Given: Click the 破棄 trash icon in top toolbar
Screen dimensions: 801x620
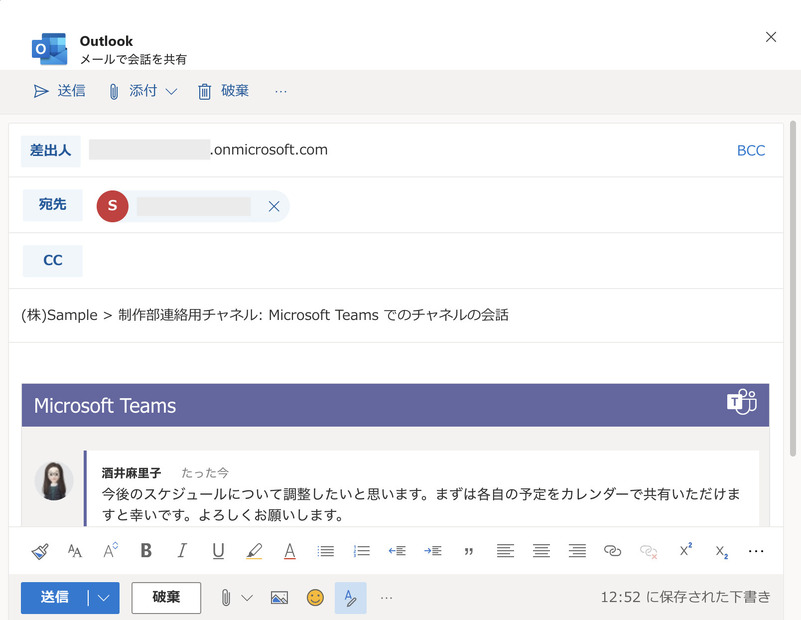Looking at the screenshot, I should [x=204, y=91].
